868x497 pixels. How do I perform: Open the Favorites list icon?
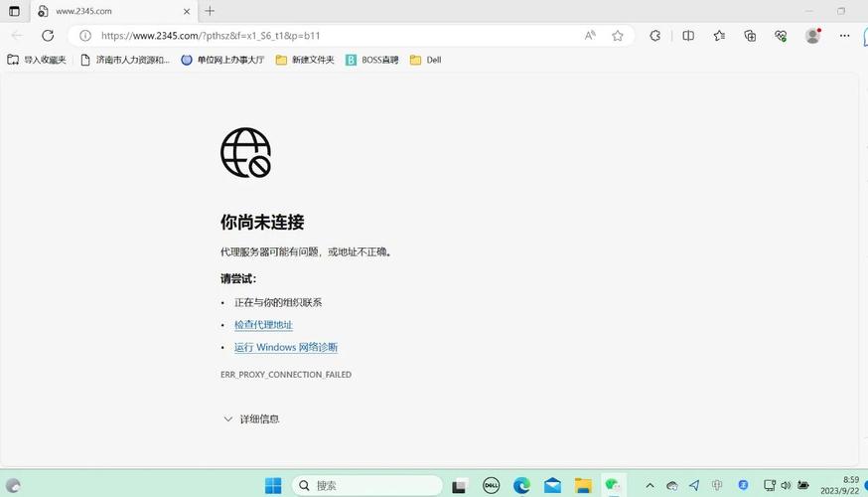click(x=719, y=36)
